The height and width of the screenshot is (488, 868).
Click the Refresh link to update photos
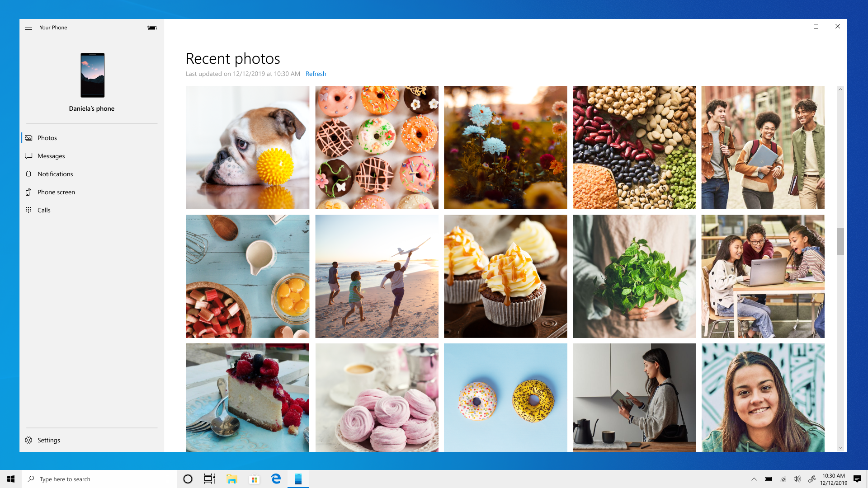[x=316, y=74]
